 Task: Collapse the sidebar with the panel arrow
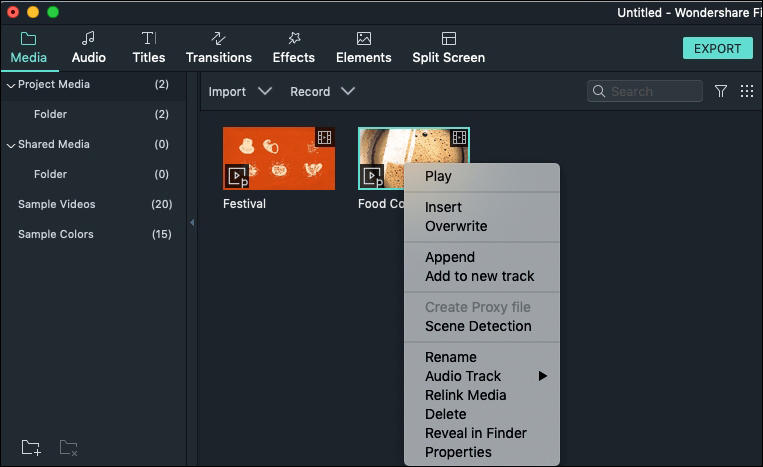pos(192,222)
